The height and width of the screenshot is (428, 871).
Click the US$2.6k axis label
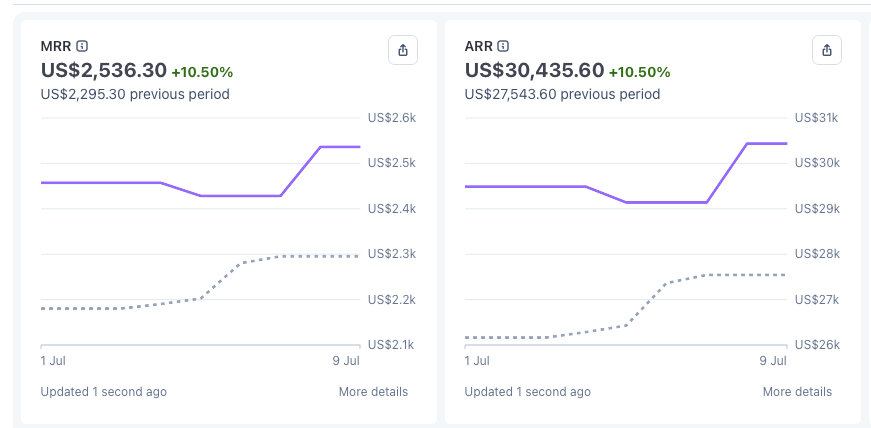tap(391, 118)
